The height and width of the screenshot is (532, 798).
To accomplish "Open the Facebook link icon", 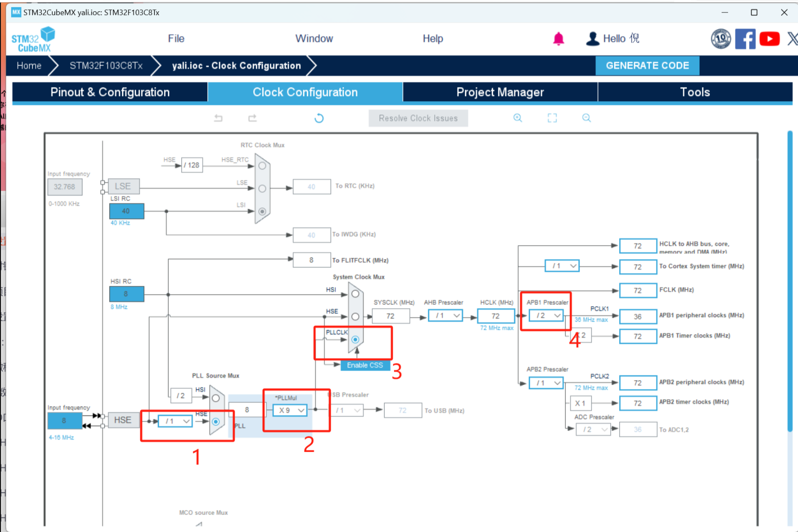I will pyautogui.click(x=745, y=38).
